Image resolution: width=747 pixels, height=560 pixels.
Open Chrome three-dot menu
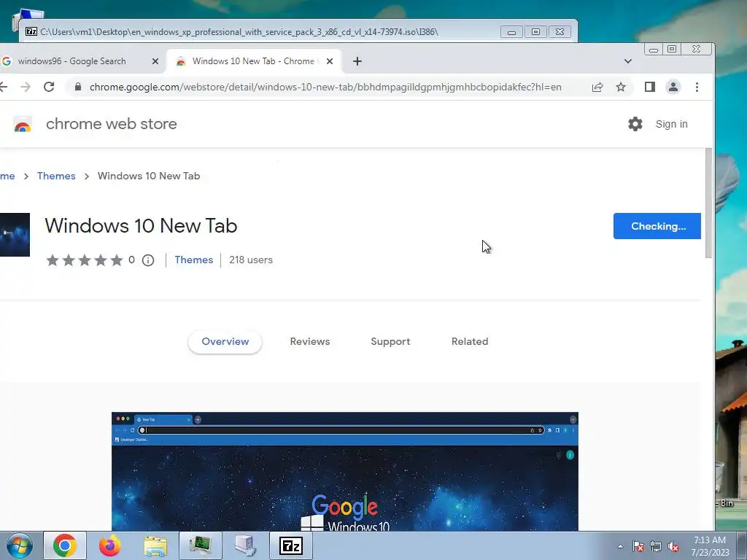click(x=697, y=87)
